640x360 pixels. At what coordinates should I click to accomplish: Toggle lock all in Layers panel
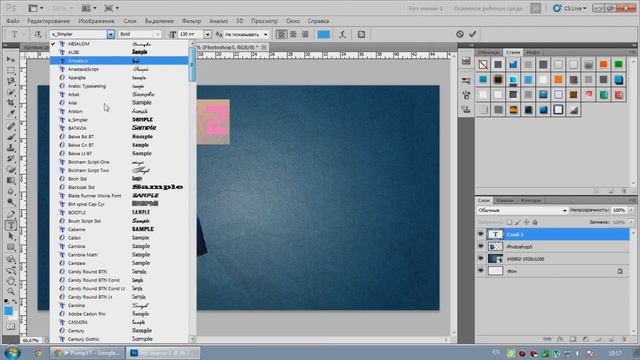point(535,222)
